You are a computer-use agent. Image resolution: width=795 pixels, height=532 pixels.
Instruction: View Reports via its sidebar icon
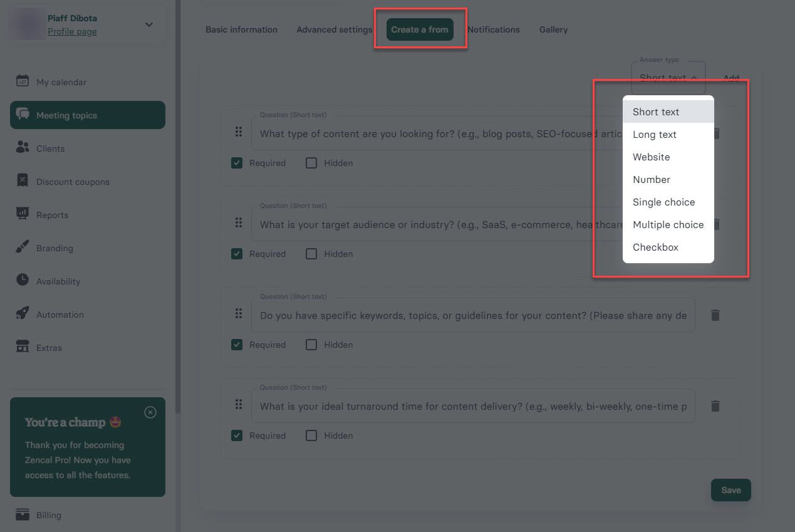pos(23,215)
